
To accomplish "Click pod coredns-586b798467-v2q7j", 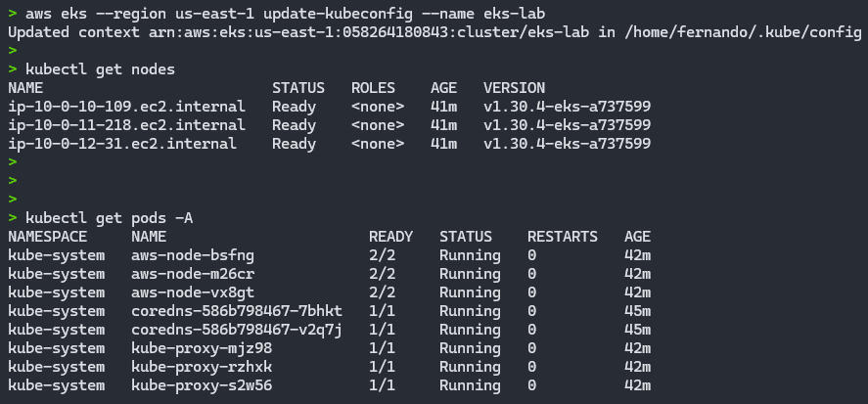I will point(237,330).
